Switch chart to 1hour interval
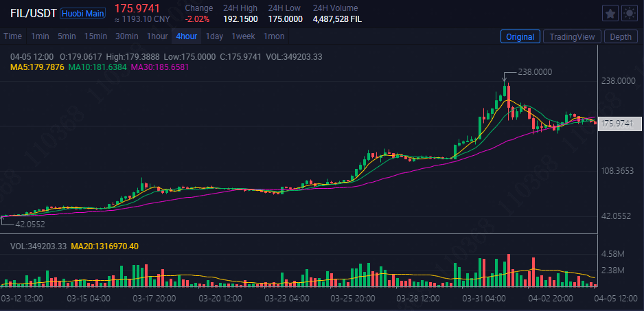This screenshot has height=311, width=644. point(157,36)
